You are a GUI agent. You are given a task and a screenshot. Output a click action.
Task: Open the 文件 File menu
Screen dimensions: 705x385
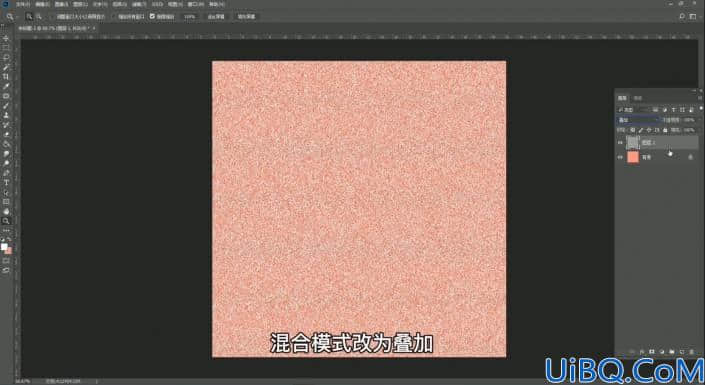22,4
